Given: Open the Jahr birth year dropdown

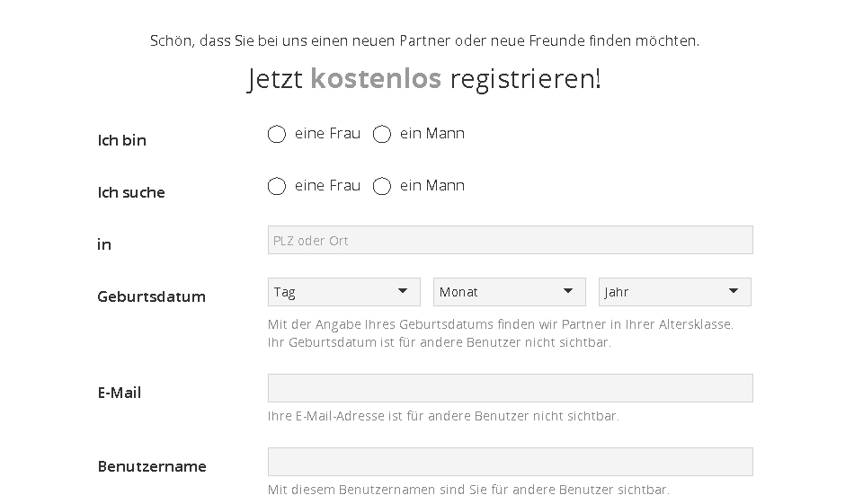Looking at the screenshot, I should pos(674,292).
